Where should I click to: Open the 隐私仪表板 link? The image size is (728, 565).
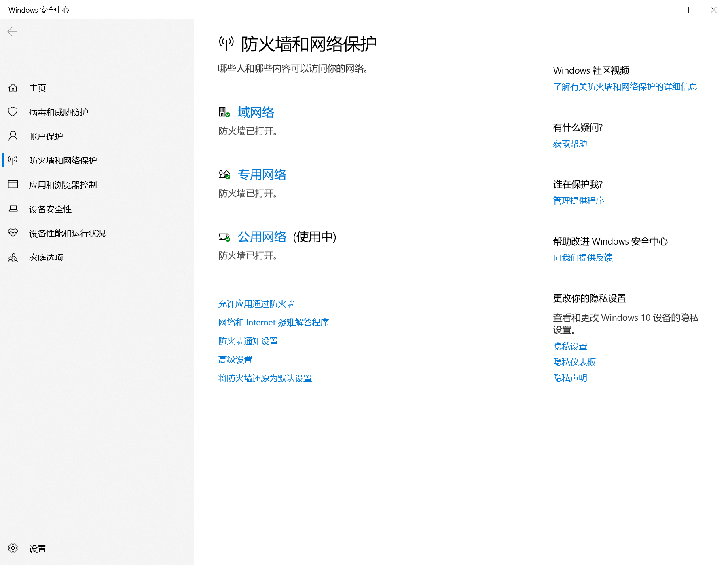click(x=574, y=362)
